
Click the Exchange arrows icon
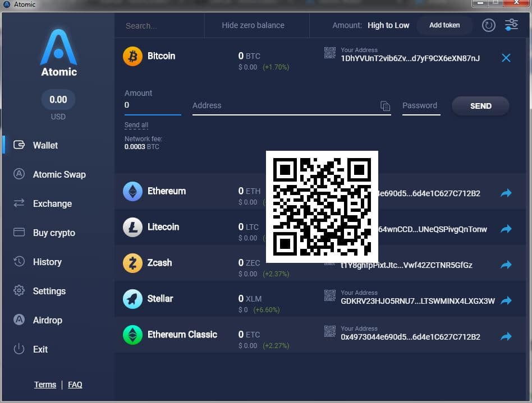pyautogui.click(x=19, y=203)
